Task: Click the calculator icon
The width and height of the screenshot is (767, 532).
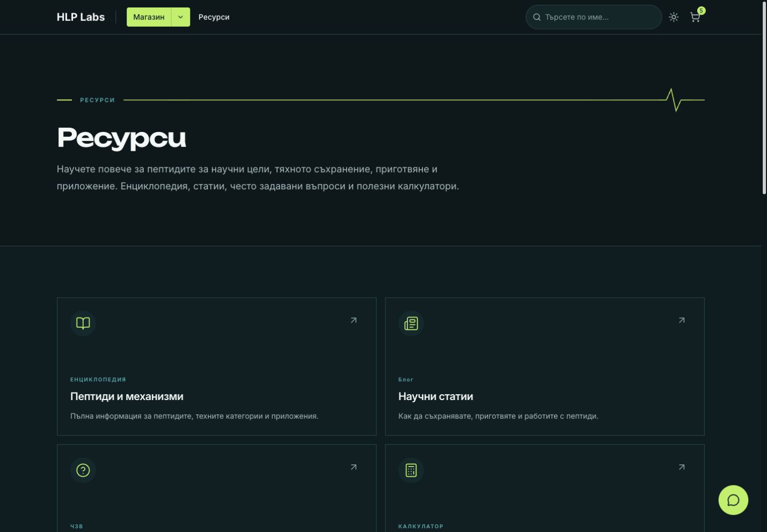Action: tap(411, 470)
